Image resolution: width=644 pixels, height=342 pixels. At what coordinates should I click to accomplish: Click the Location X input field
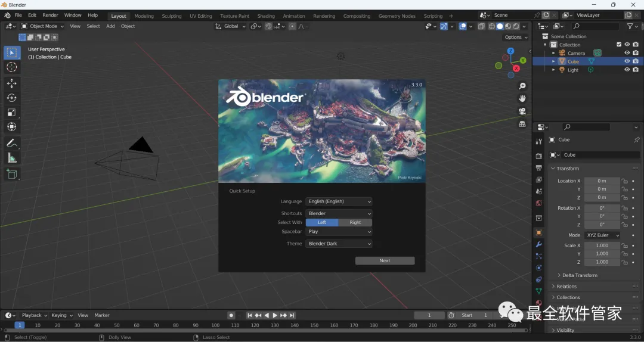[x=602, y=181]
